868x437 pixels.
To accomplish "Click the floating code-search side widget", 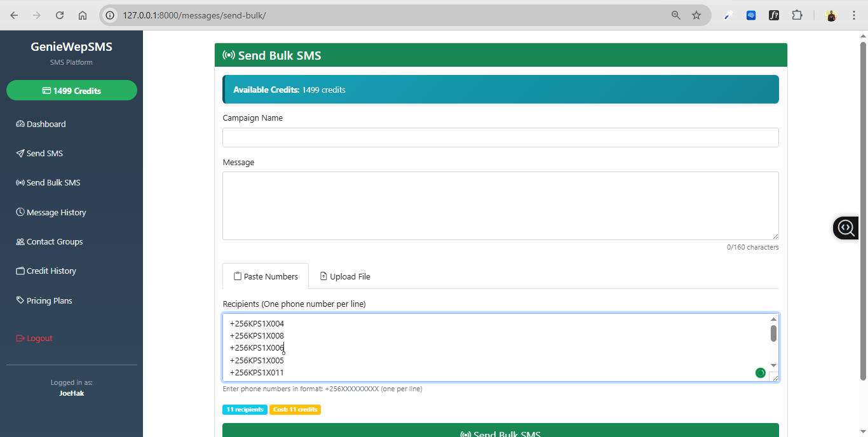I will [x=846, y=227].
